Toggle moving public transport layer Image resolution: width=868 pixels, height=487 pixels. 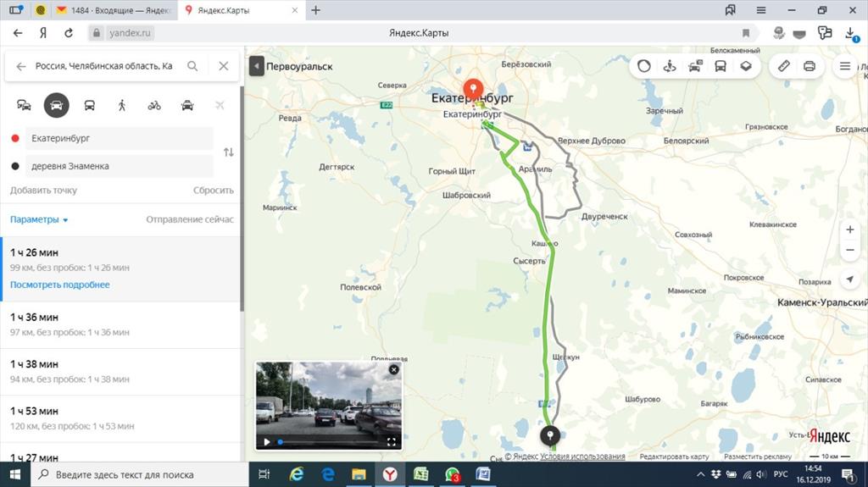click(x=721, y=66)
